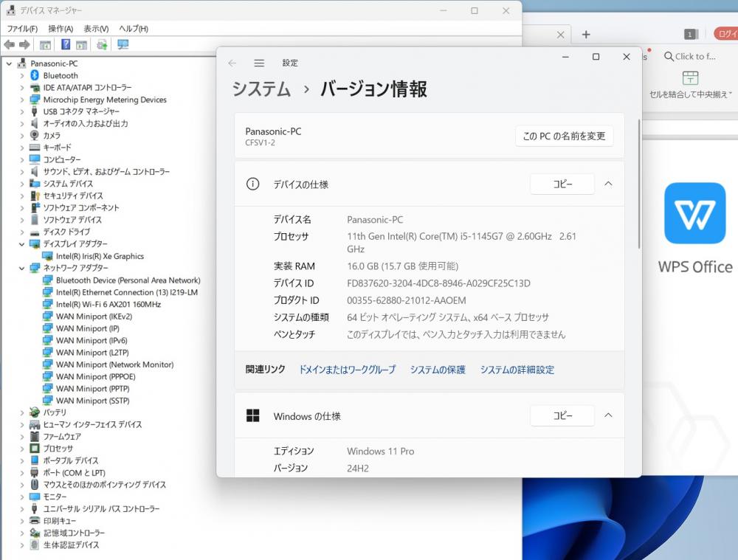The width and height of the screenshot is (738, 560).
Task: Click the firmware category icon
Action: (35, 436)
